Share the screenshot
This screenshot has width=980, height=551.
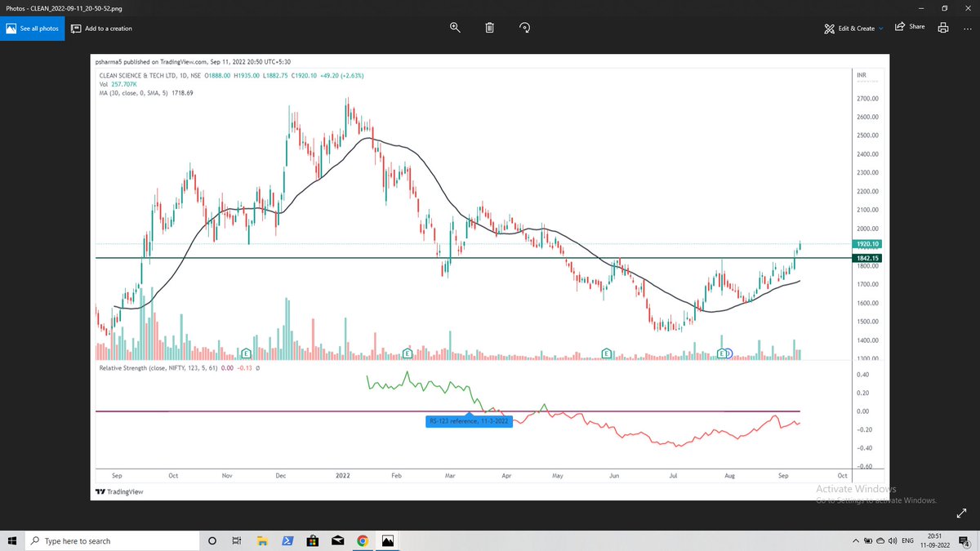click(x=909, y=26)
